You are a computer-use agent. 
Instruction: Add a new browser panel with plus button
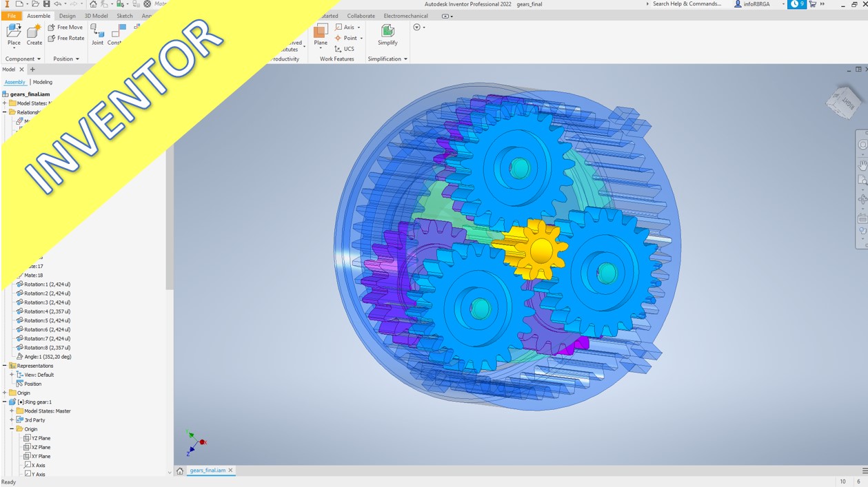[x=32, y=70]
